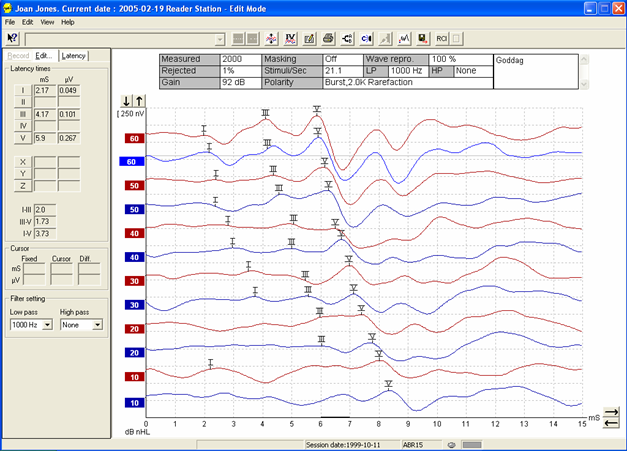
Task: Open the High pass filter dropdown
Action: (97, 325)
